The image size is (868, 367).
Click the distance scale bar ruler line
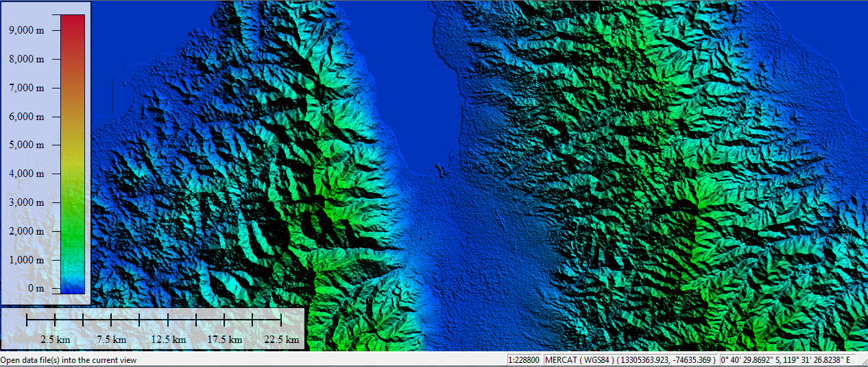pos(154,319)
